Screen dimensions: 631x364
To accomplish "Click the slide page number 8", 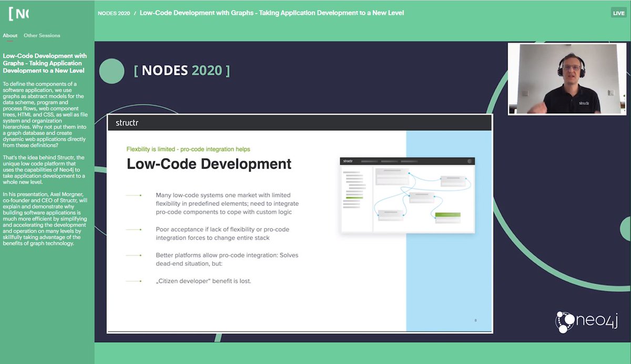I will click(475, 320).
